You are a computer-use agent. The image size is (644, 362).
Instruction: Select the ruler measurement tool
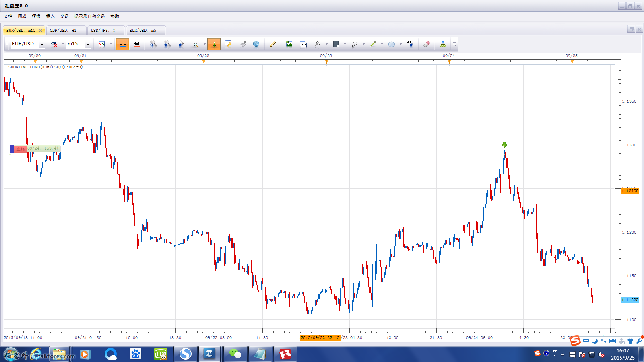point(272,44)
